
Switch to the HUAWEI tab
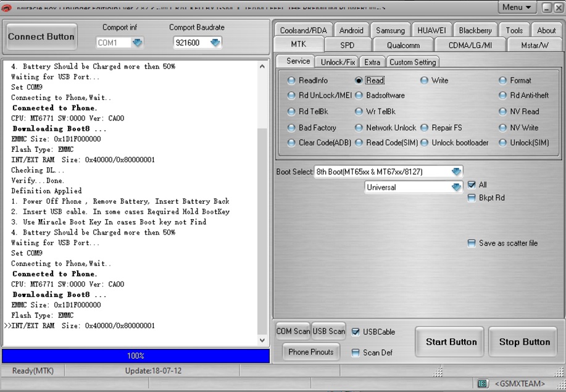pos(431,30)
